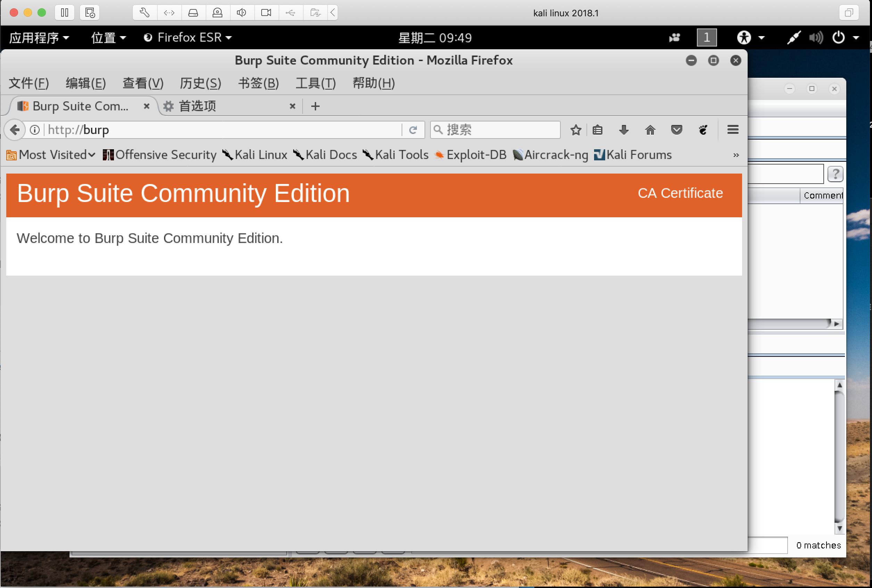Open the downloads arrow icon
This screenshot has width=872, height=588.
[624, 130]
